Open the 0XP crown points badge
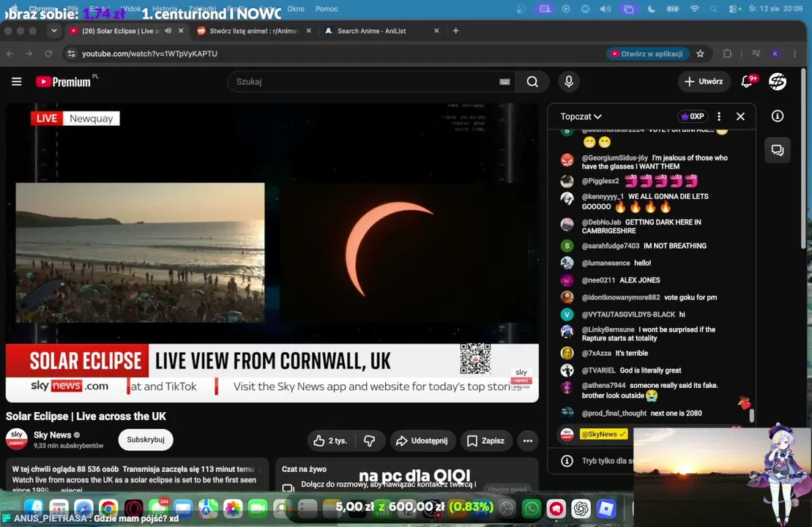 click(x=693, y=116)
